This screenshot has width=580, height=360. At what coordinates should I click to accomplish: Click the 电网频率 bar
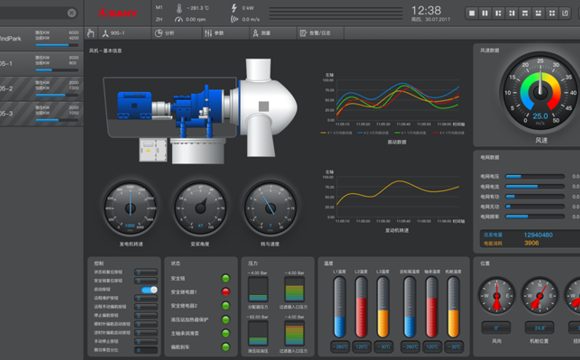click(535, 216)
